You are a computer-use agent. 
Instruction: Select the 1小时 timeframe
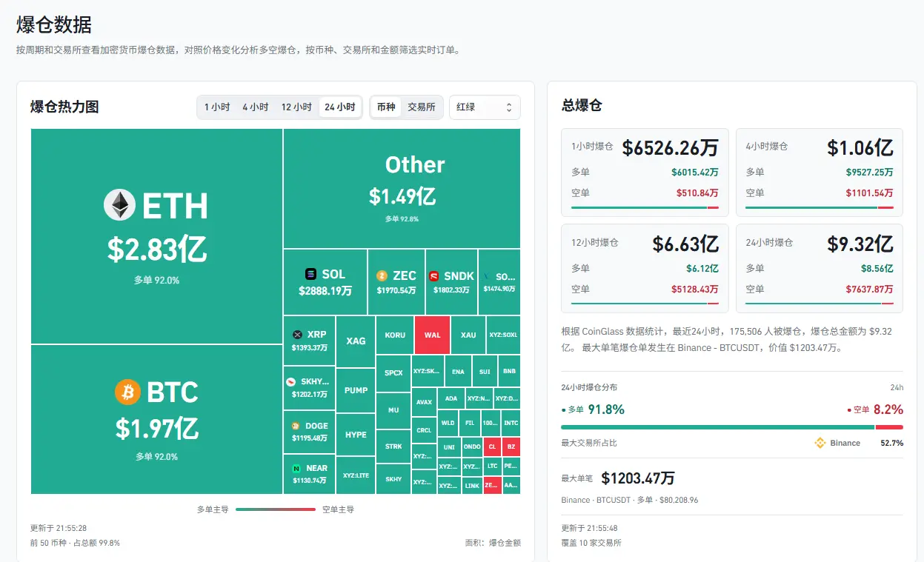217,107
